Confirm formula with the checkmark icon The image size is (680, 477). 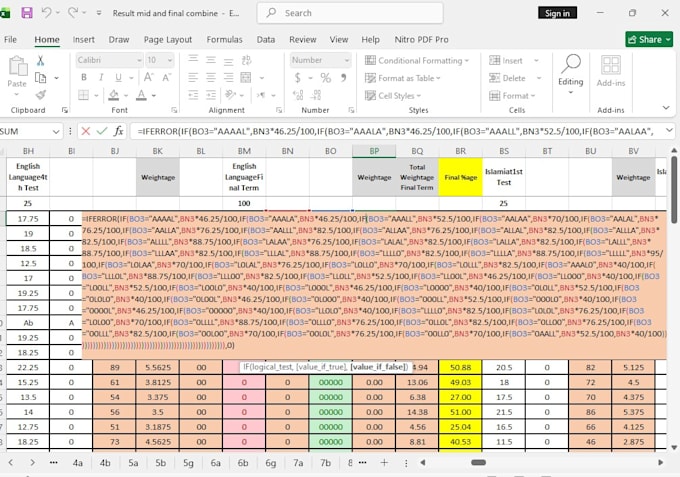(x=102, y=131)
